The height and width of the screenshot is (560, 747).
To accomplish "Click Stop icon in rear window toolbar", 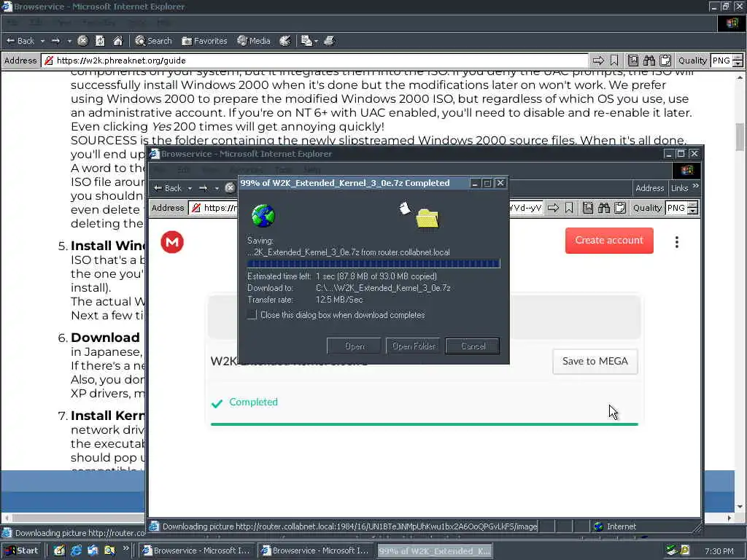I will [x=82, y=41].
